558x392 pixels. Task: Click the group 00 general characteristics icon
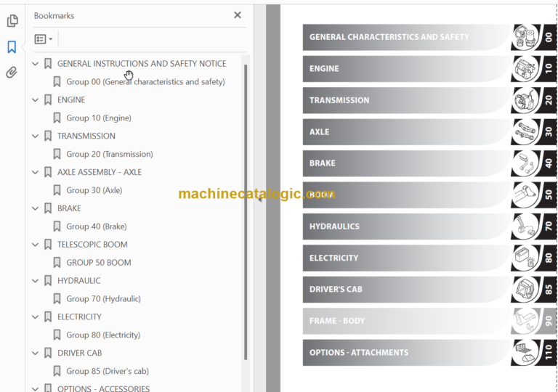coord(525,37)
